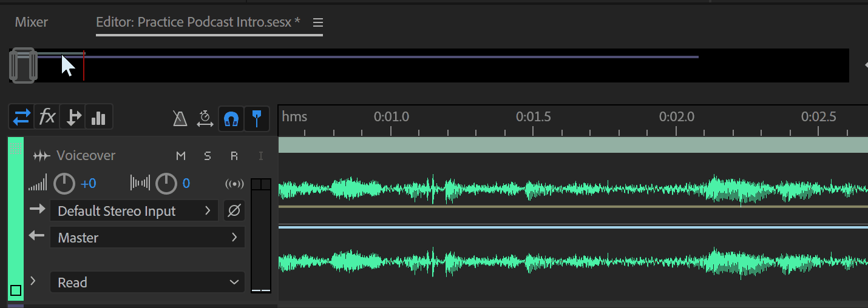Open Default Stereo Input dropdown
This screenshot has height=308, width=868.
[134, 211]
